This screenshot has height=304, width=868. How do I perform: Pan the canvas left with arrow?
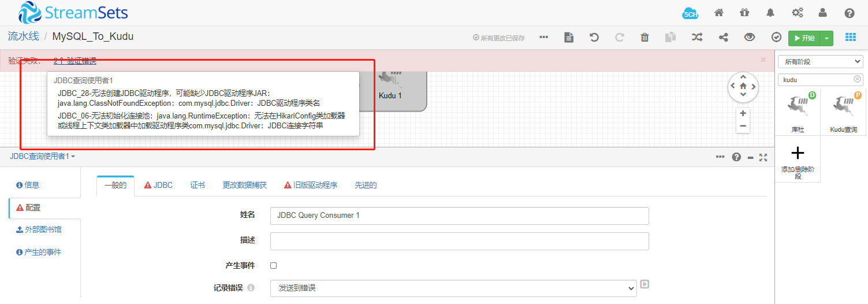pos(733,86)
